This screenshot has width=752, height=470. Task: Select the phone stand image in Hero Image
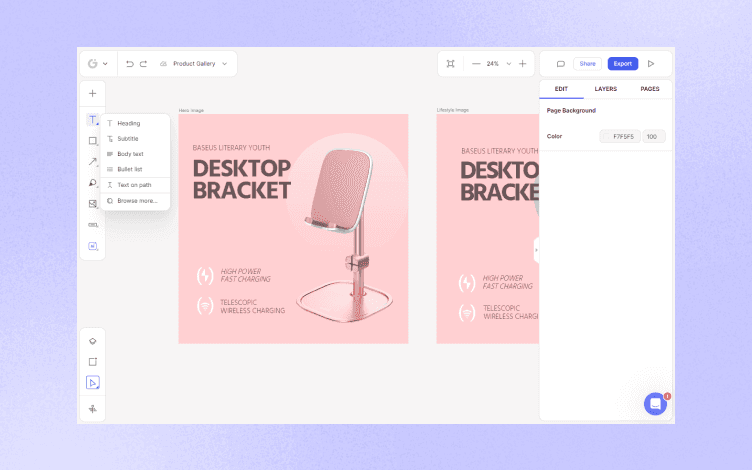(345, 235)
